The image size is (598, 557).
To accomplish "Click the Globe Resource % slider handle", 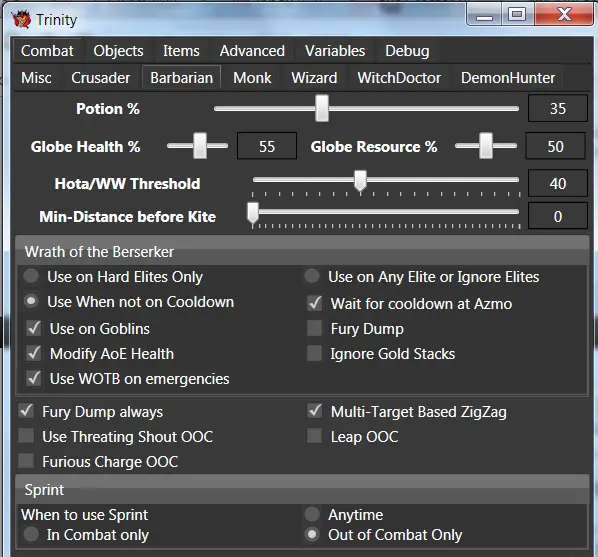I will click(x=486, y=146).
